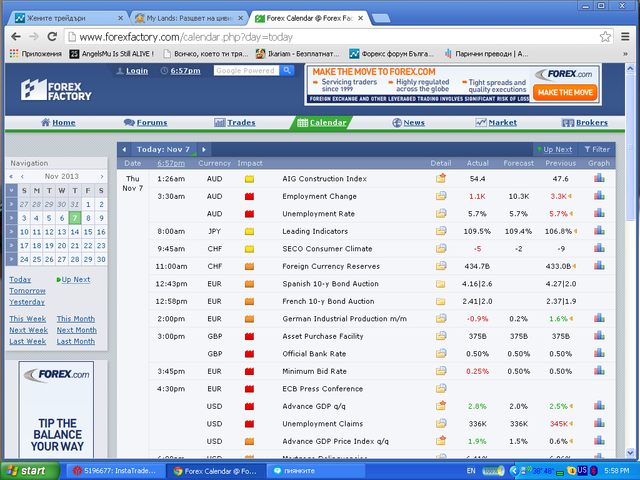Select the week row starting Nov 24
This screenshot has width=640, height=480.
[x=11, y=259]
